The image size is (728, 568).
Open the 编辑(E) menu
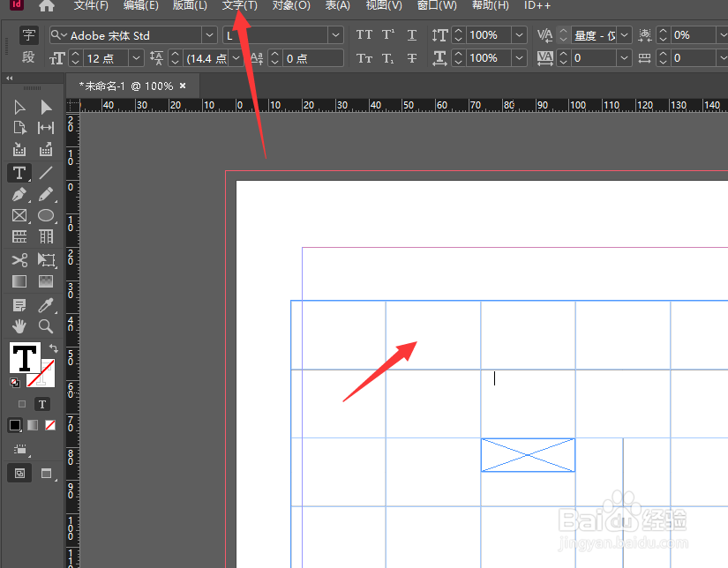point(140,5)
